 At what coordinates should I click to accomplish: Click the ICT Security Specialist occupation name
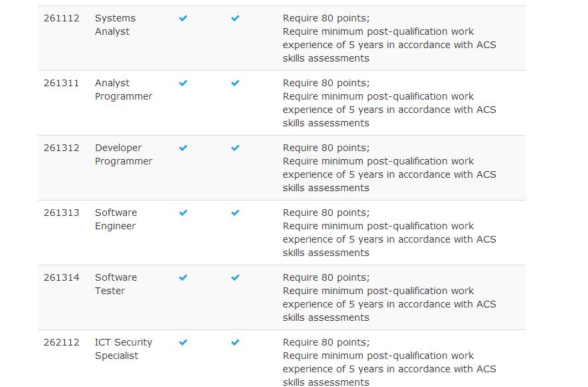tap(124, 349)
